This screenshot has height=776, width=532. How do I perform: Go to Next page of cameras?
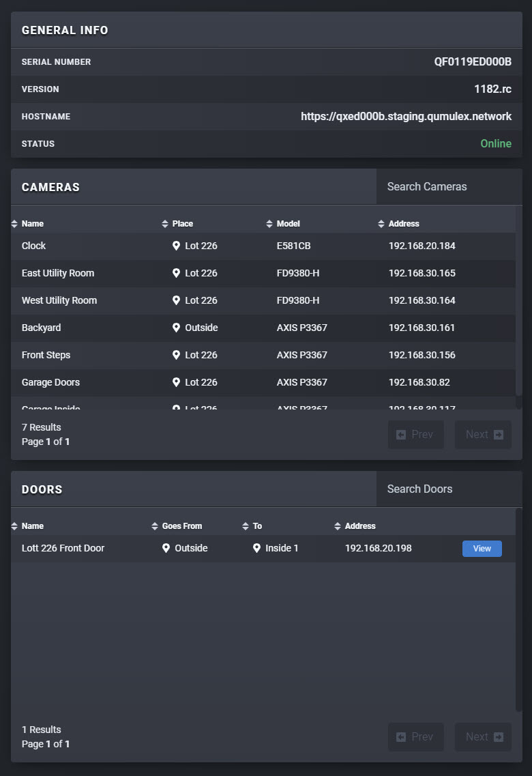coord(483,435)
